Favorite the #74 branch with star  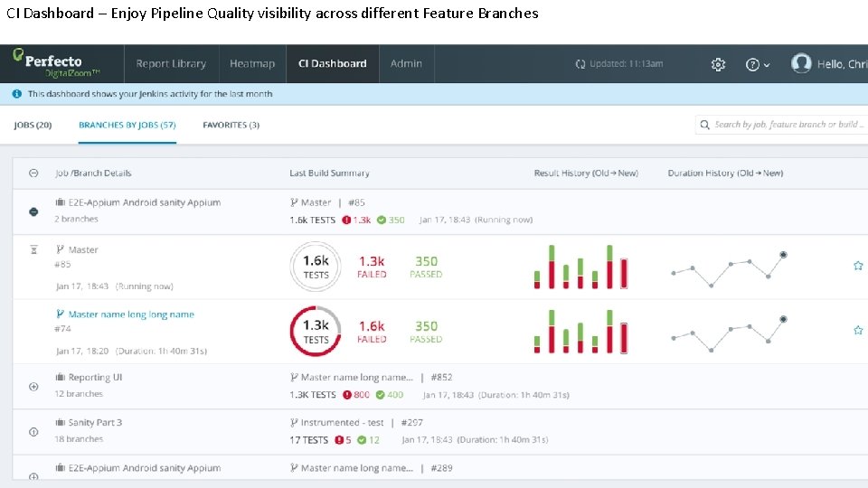point(858,331)
